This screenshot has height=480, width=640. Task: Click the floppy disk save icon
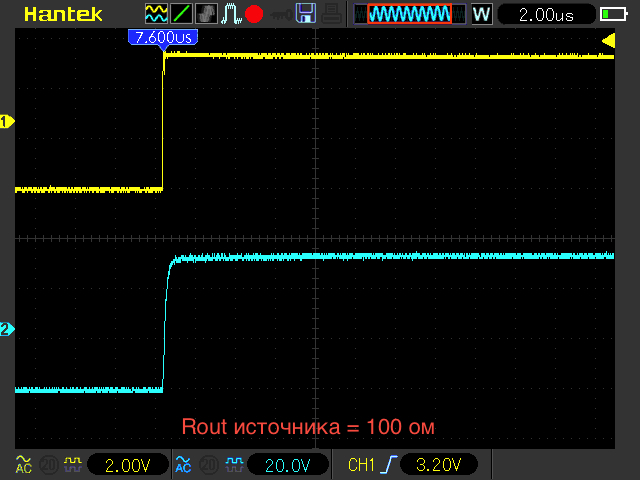coord(306,13)
